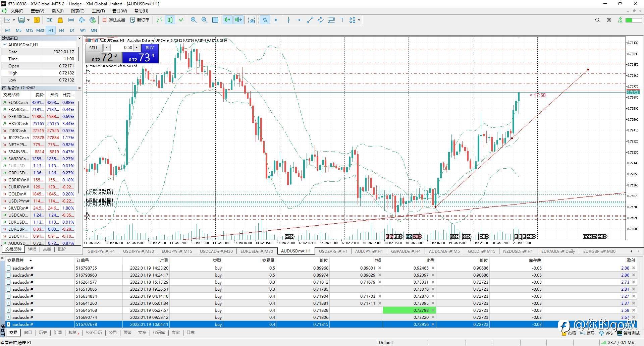Open the trading Signals icon
The image size is (644, 346).
tap(71, 20)
